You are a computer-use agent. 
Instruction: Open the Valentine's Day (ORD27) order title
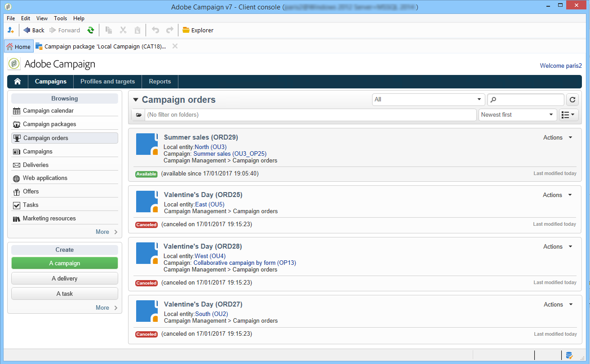203,304
